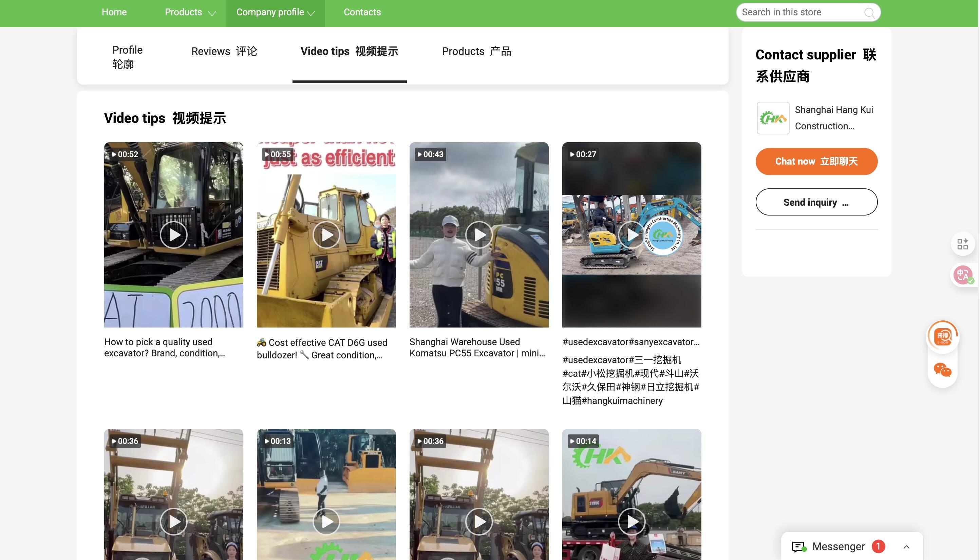Viewport: 980px width, 560px height.
Task: Go to Contacts in the navigation bar
Action: [362, 12]
